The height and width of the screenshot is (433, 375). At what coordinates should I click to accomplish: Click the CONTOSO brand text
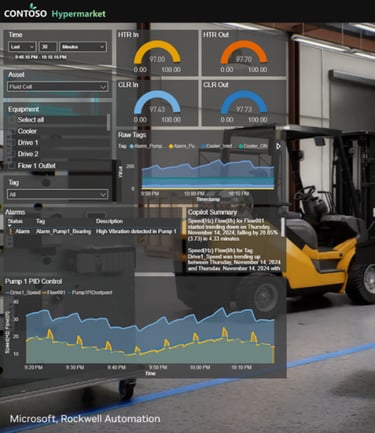[x=25, y=14]
